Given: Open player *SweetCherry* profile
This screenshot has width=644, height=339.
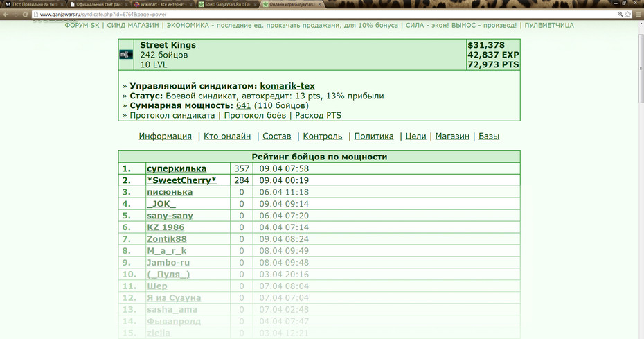Looking at the screenshot, I should pos(181,181).
